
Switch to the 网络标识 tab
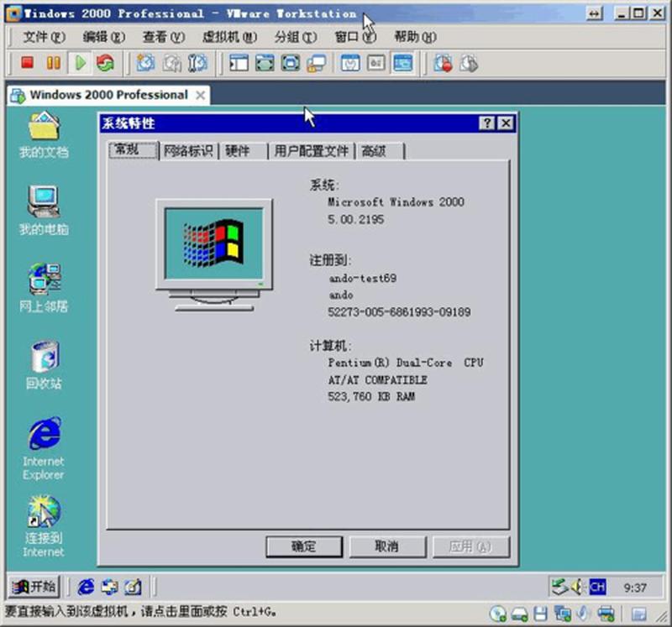click(188, 151)
